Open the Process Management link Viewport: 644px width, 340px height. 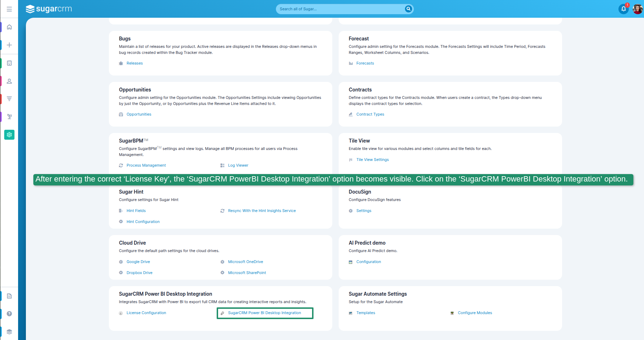tap(146, 166)
